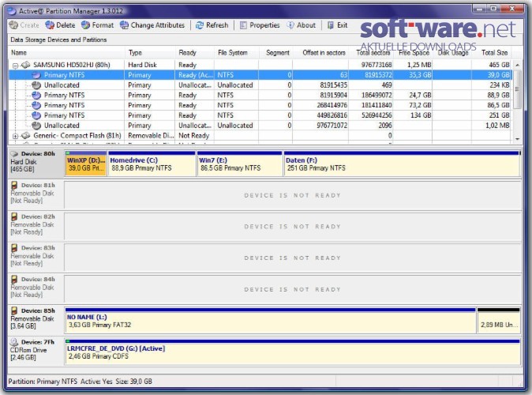Select the Daten (F:) partition block

(402, 164)
